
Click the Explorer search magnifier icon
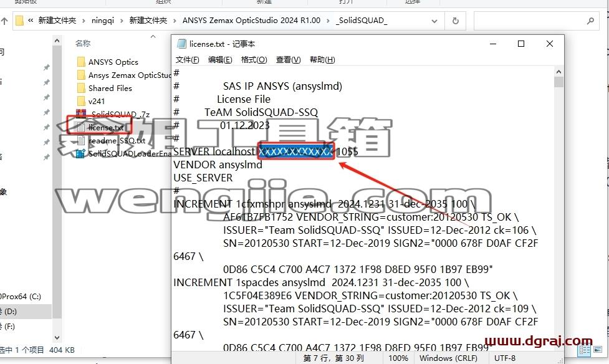[590, 21]
